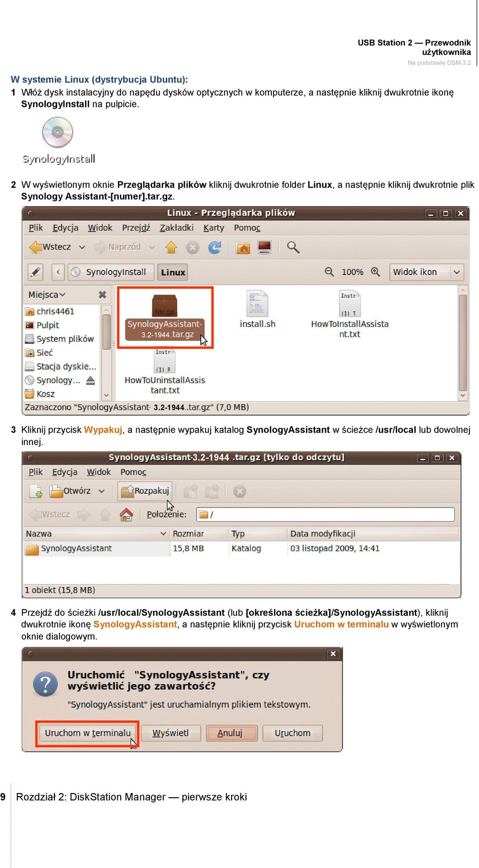This screenshot has height=868, width=479.
Task: Select HowToInstallAssistant.txt file
Action: 350,314
